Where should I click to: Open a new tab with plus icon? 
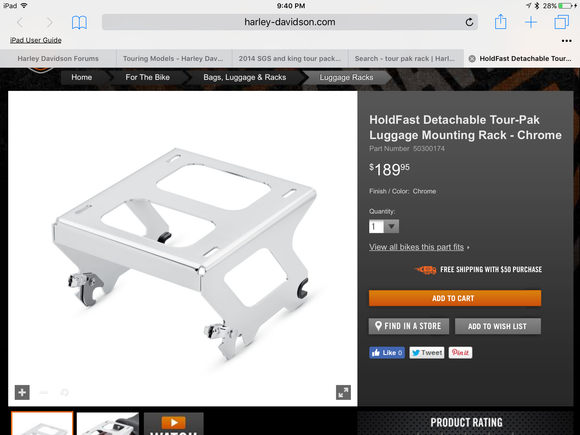pyautogui.click(x=531, y=22)
